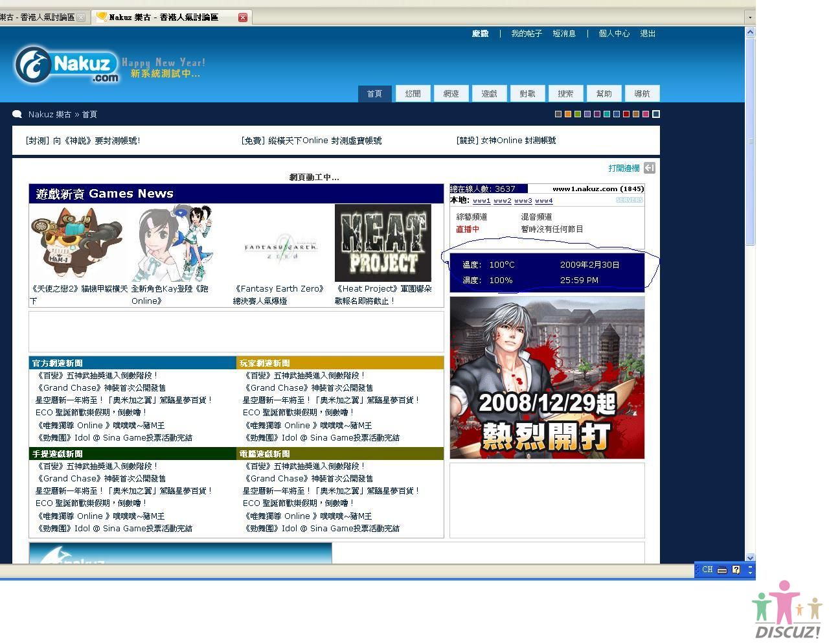Open announcement [競投] 女神Online 封測帳號
The height and width of the screenshot is (644, 829).
click(x=506, y=141)
